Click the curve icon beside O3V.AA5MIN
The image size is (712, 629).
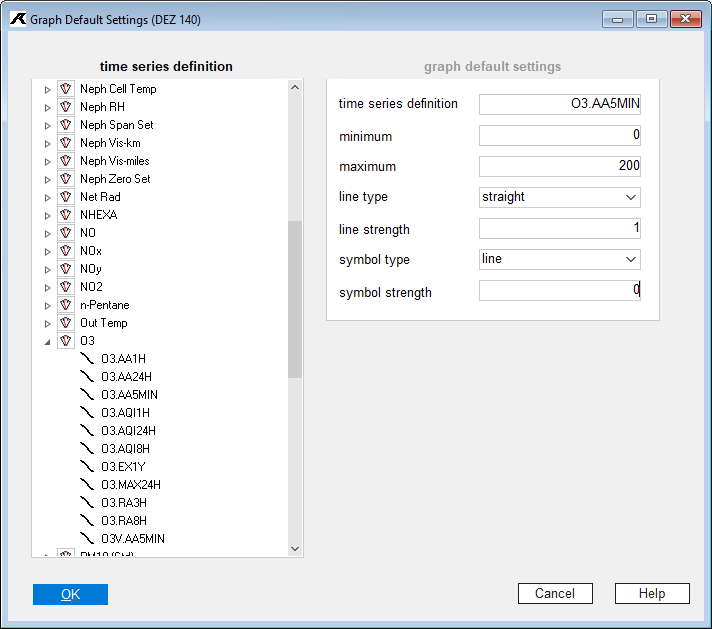[x=87, y=539]
